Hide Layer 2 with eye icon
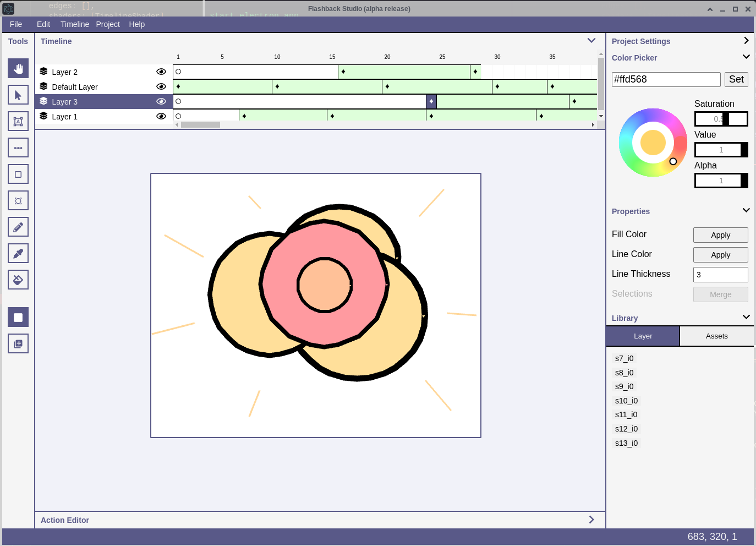Screen dimensions: 756x546 pyautogui.click(x=161, y=72)
